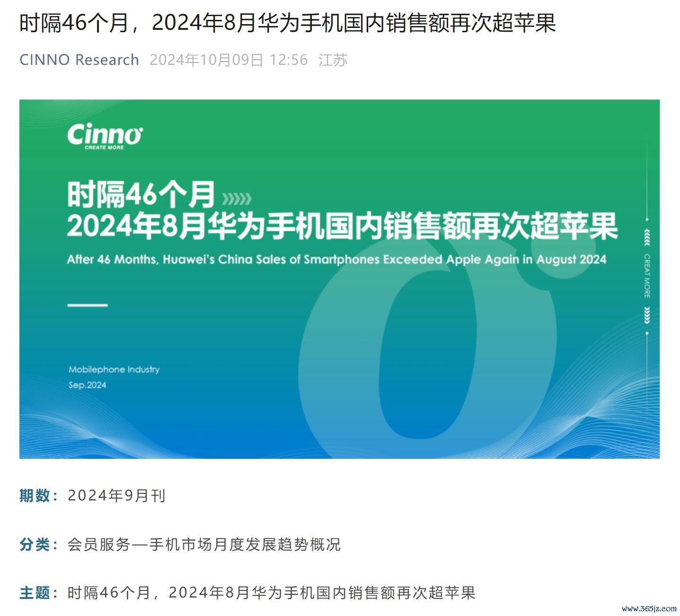The height and width of the screenshot is (616, 680).
Task: Click the publish date 2024年10月09日 12:56
Action: pos(229,60)
